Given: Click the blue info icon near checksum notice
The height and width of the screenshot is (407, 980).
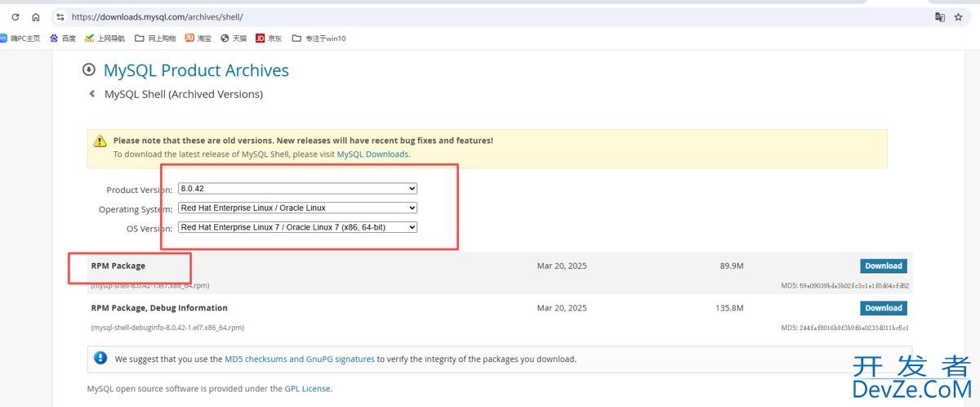Looking at the screenshot, I should coord(100,358).
